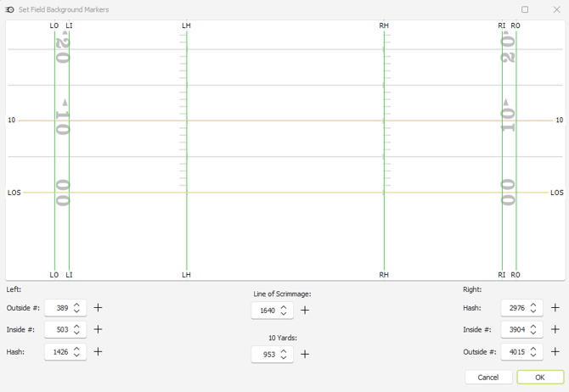Click the Right Hash field showing 2976
This screenshot has height=392, width=569.
point(521,308)
